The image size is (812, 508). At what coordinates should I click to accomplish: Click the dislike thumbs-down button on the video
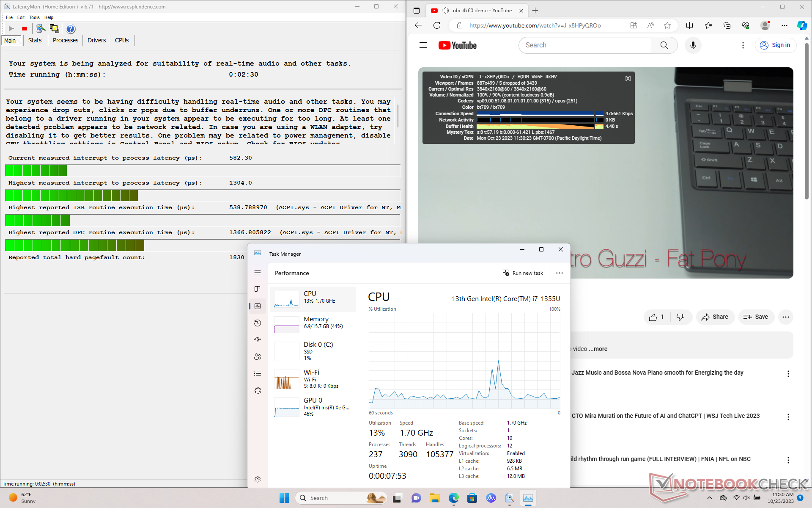680,317
